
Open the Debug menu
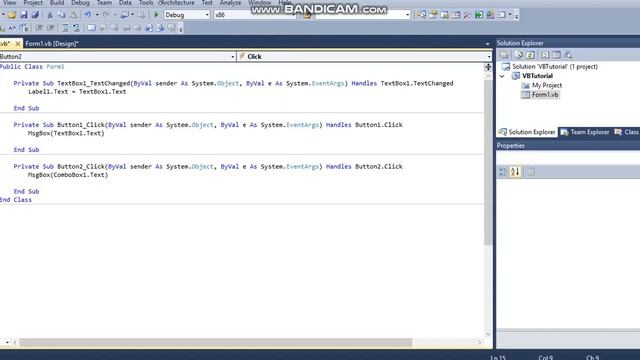coord(80,3)
